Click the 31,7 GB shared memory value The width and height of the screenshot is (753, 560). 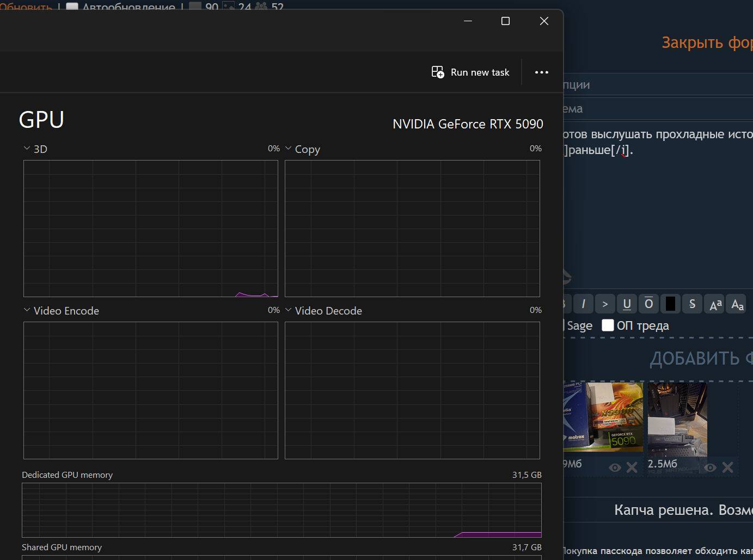[x=527, y=547]
